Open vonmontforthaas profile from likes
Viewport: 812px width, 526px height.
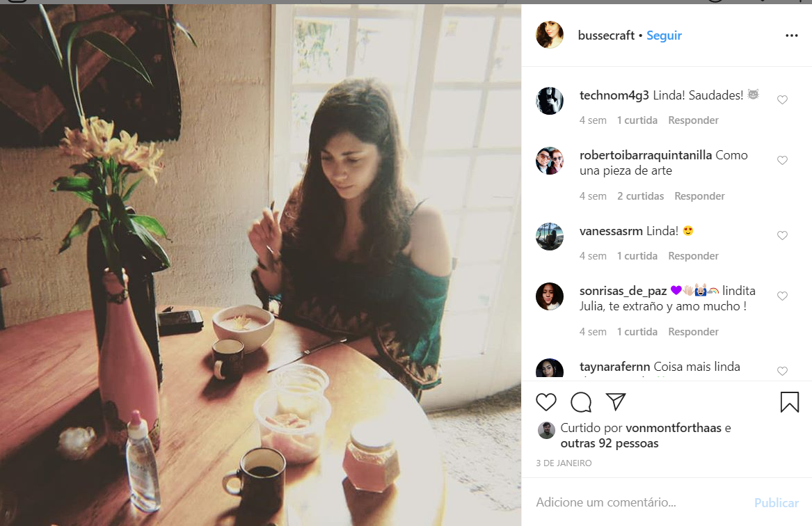[674, 428]
